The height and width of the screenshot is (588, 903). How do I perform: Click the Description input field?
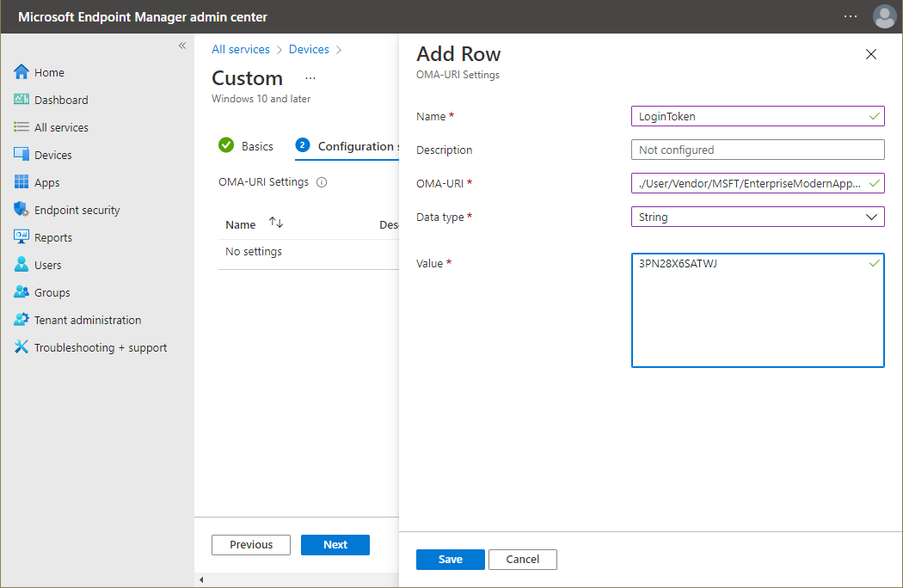point(758,150)
